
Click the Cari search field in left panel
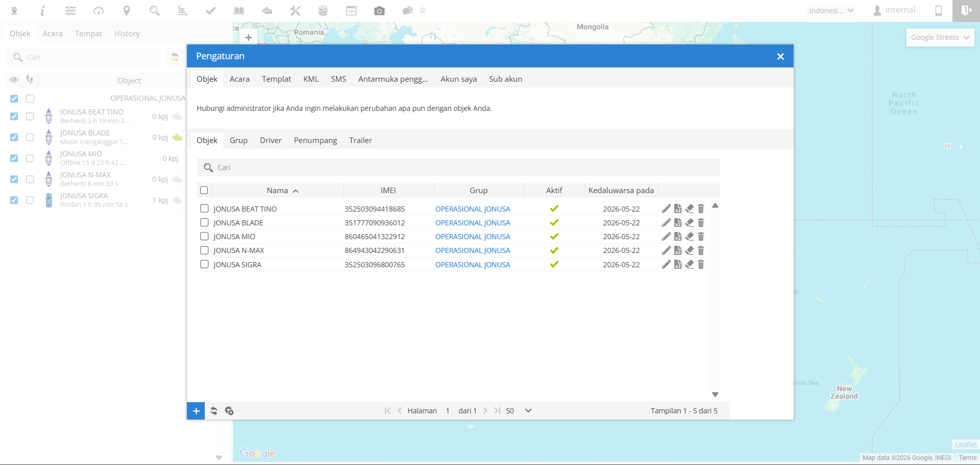(x=84, y=57)
